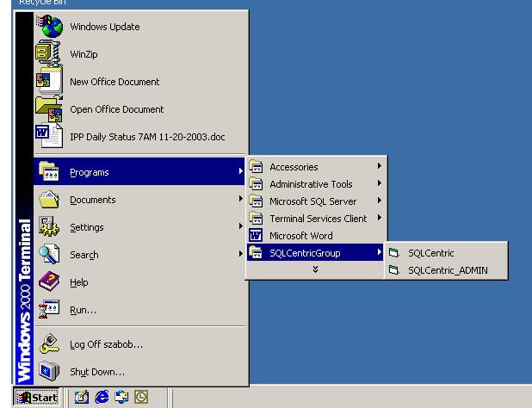
Task: Expand the Search submenu arrow
Action: point(240,253)
